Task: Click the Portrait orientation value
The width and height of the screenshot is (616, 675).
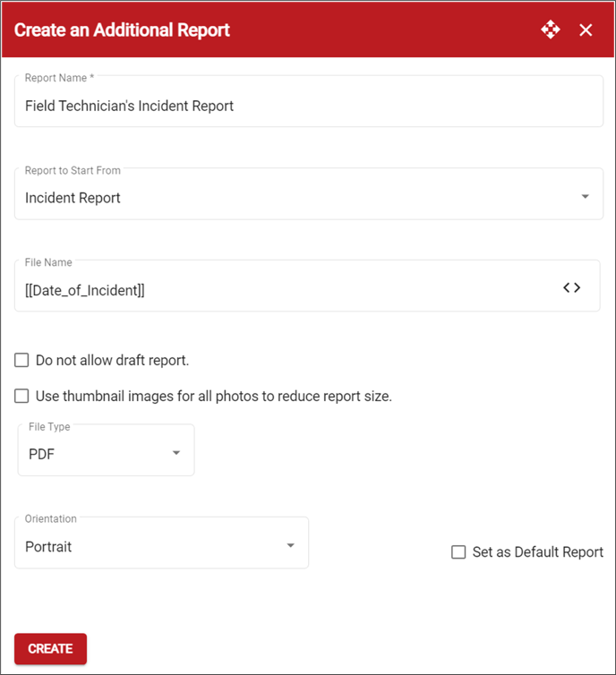Action: [x=48, y=547]
